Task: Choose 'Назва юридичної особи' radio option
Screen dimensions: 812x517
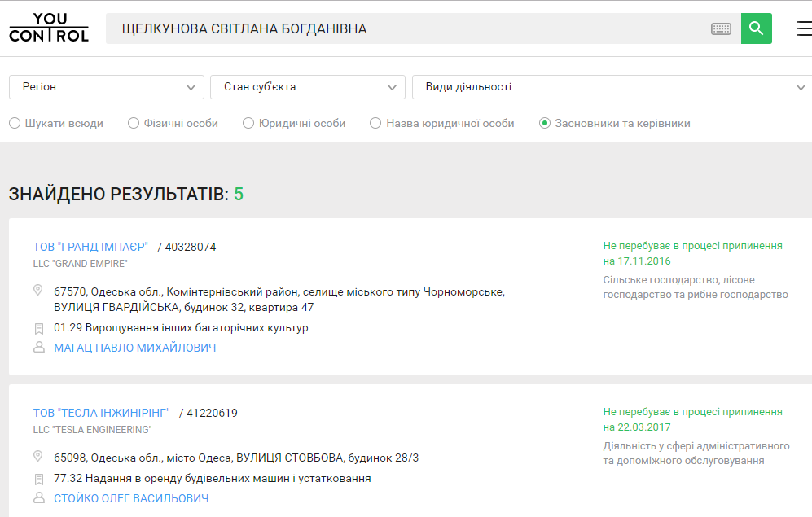Action: 375,123
